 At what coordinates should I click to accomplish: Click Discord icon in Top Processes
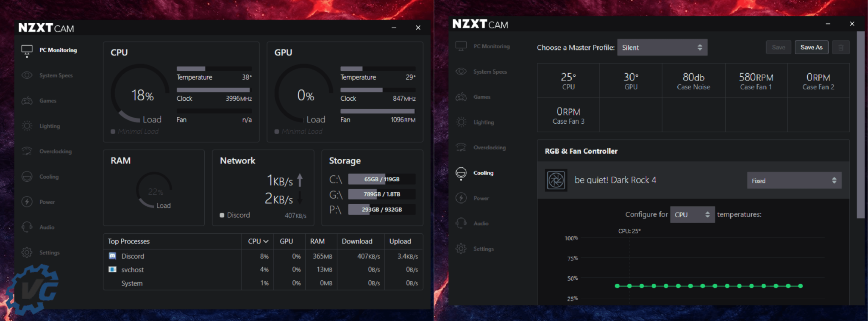[112, 256]
